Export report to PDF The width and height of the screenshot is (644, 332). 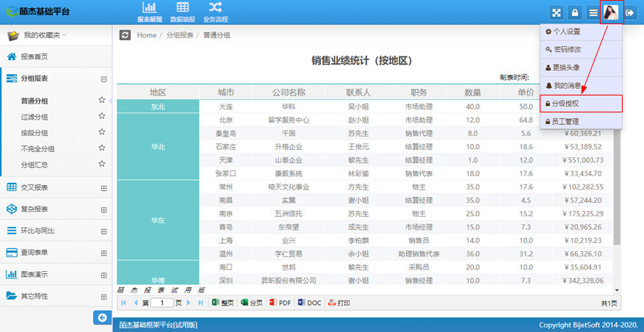point(281,303)
